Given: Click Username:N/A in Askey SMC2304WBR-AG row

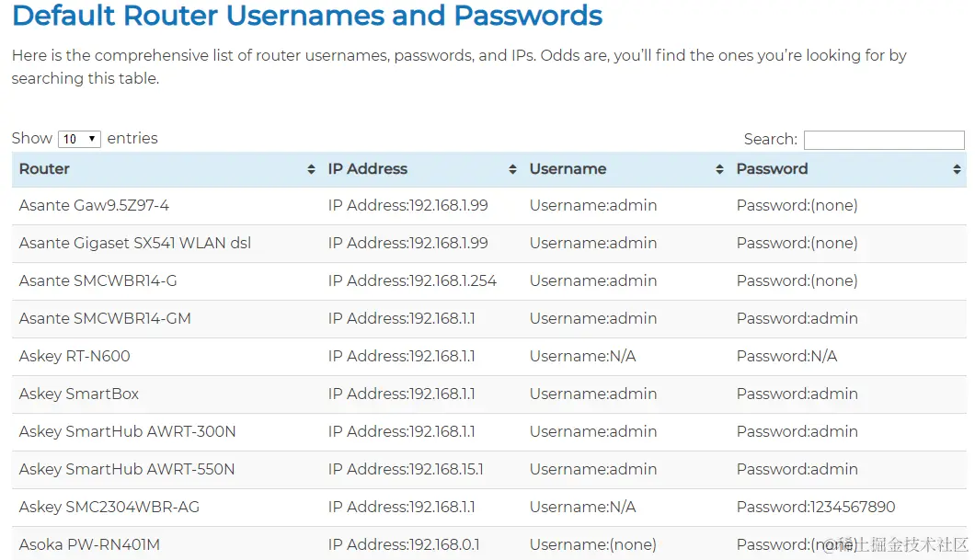Looking at the screenshot, I should tap(582, 508).
